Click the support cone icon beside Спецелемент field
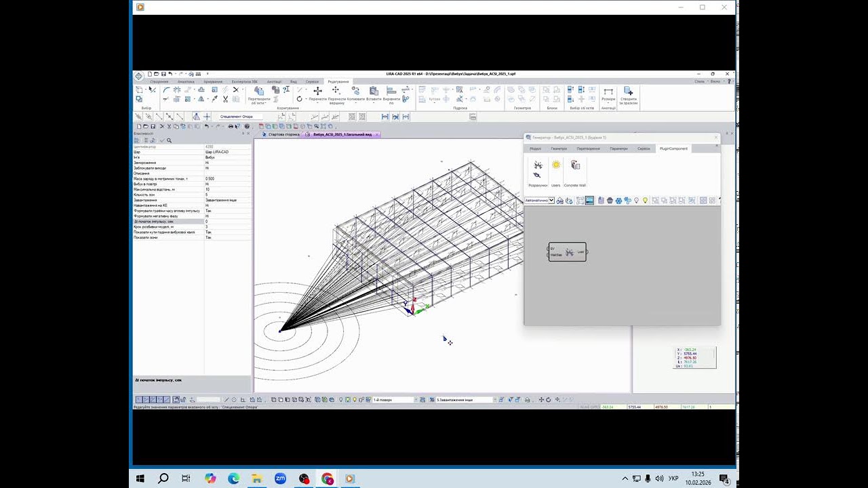Viewport: 868px width, 488px height. (196, 117)
